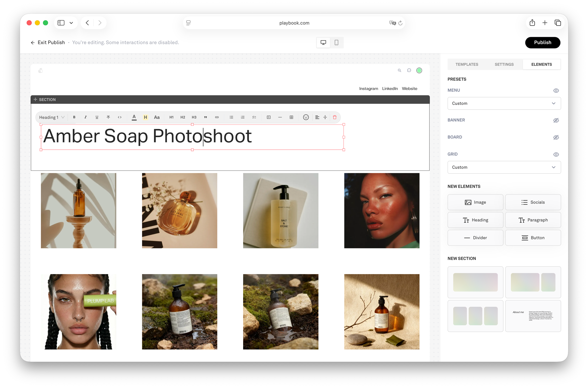Viewport: 588px width, 388px height.
Task: Switch to the SETTINGS tab
Action: [x=504, y=64]
